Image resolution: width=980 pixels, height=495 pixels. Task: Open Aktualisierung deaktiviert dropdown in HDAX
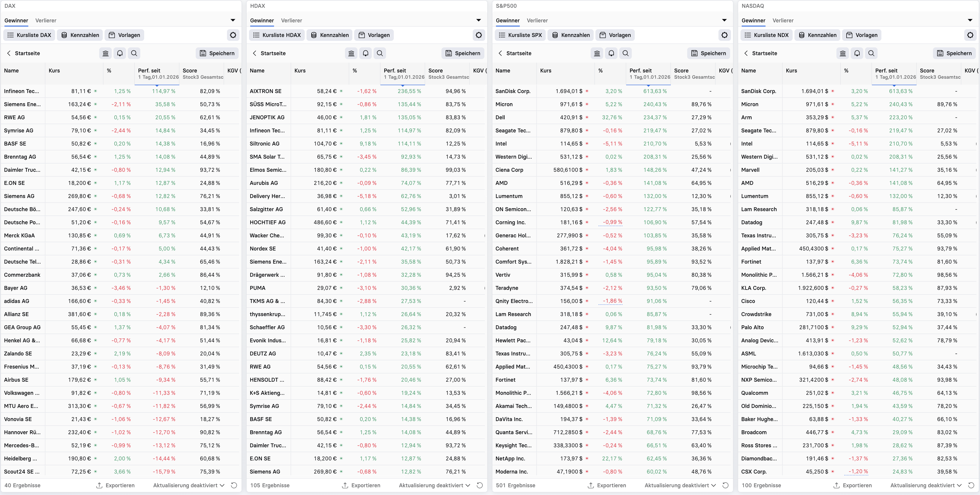click(435, 485)
